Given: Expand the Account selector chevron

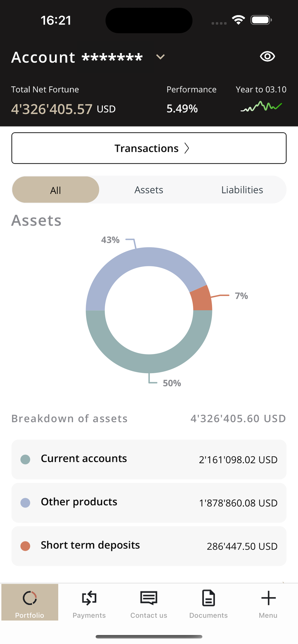Looking at the screenshot, I should [x=160, y=57].
